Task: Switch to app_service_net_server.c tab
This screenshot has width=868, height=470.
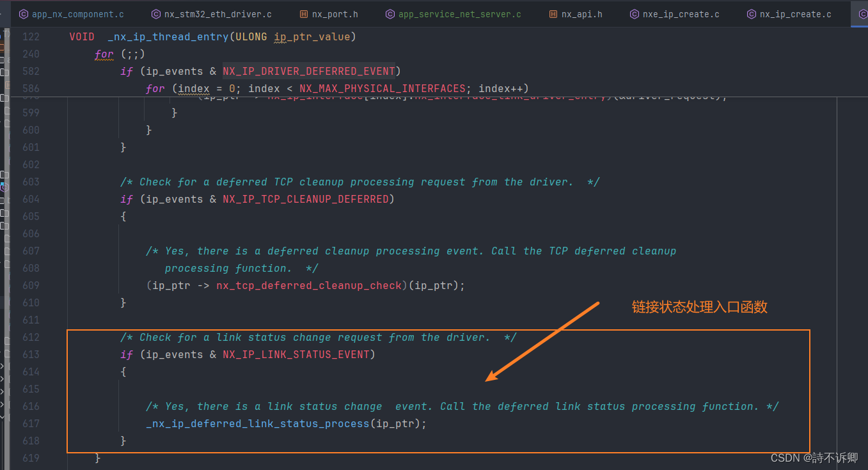Action: pos(453,14)
